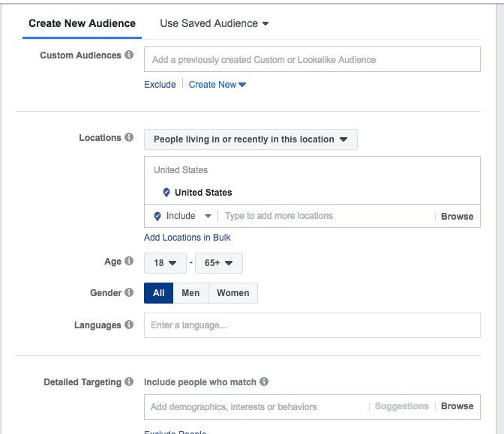Focus the Enter a language field
Viewport: 504px width, 434px height.
[x=312, y=325]
